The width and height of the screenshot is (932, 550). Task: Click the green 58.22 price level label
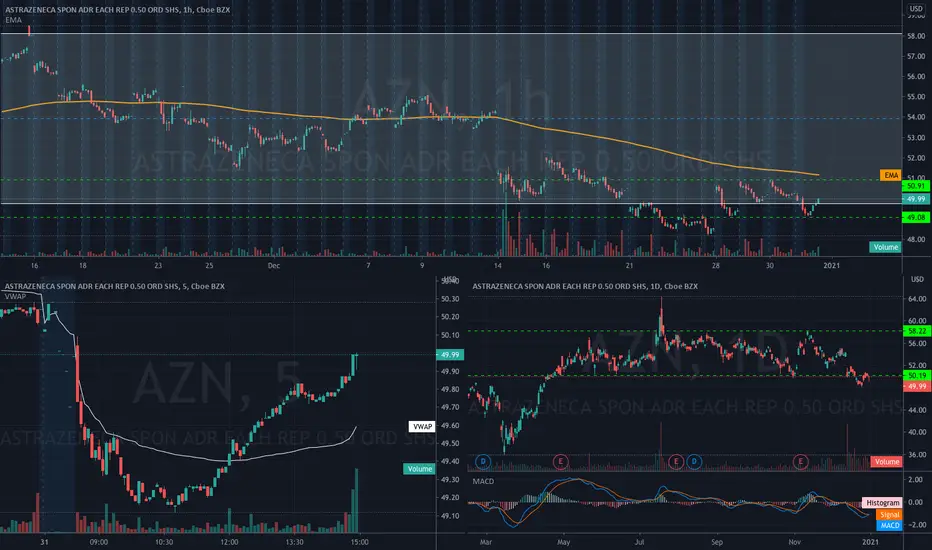(916, 331)
